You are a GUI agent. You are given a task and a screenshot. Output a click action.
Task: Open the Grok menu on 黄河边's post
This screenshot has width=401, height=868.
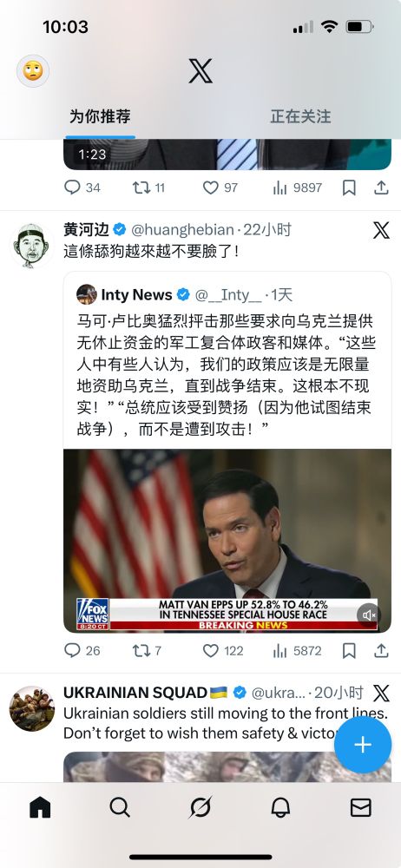[381, 230]
